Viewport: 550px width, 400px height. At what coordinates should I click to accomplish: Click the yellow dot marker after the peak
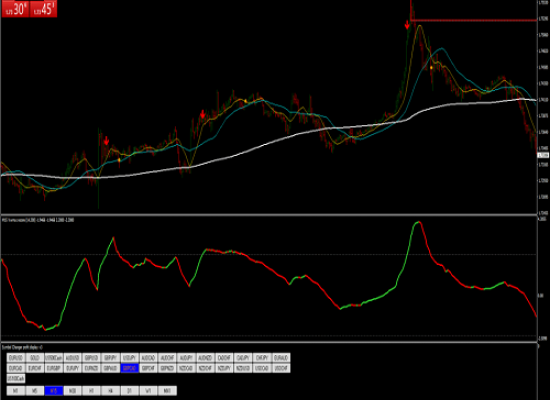(x=431, y=67)
